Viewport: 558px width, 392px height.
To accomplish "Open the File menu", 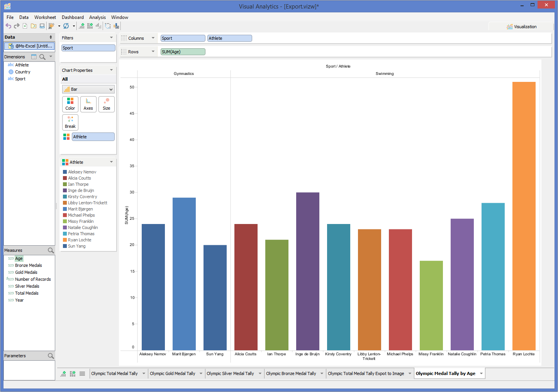I will (x=10, y=17).
